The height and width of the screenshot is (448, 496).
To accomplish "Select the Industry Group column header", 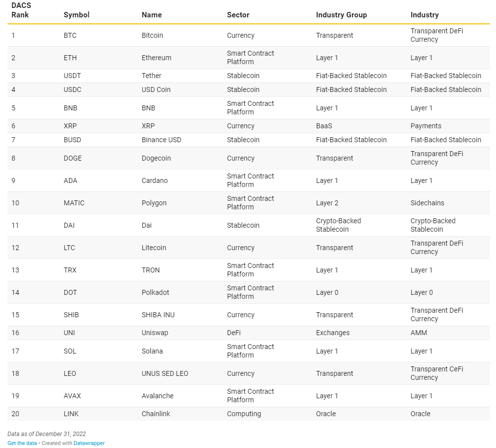I will point(341,15).
